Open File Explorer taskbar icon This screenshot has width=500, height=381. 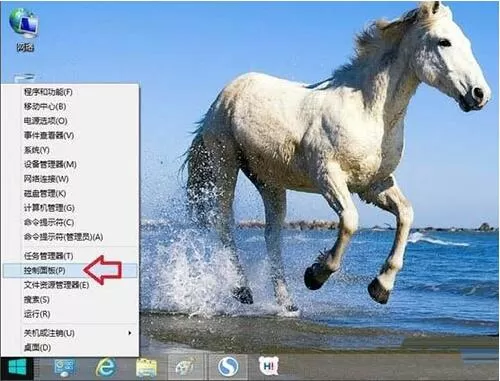pos(146,368)
